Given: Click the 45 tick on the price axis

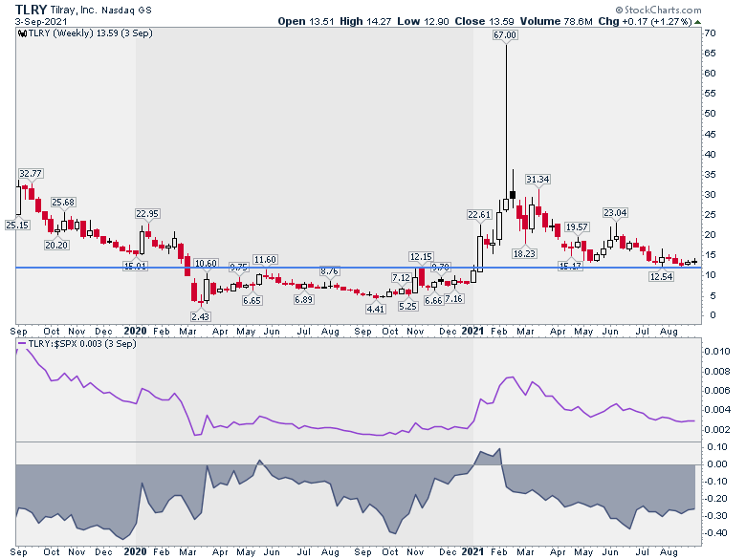Looking at the screenshot, I should pos(711,135).
